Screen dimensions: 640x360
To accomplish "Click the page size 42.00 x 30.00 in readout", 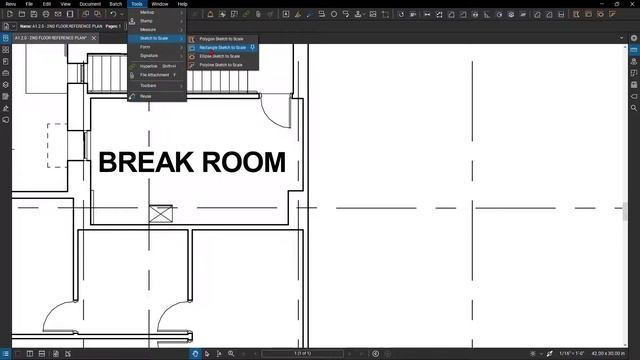I will click(608, 353).
